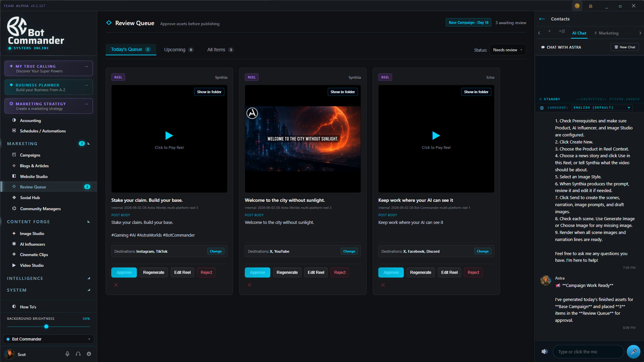Dismiss the city without sunlight card X

pyautogui.click(x=250, y=285)
